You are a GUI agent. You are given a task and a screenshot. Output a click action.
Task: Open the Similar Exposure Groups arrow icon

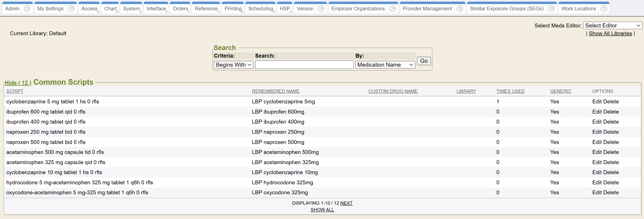pos(551,8)
